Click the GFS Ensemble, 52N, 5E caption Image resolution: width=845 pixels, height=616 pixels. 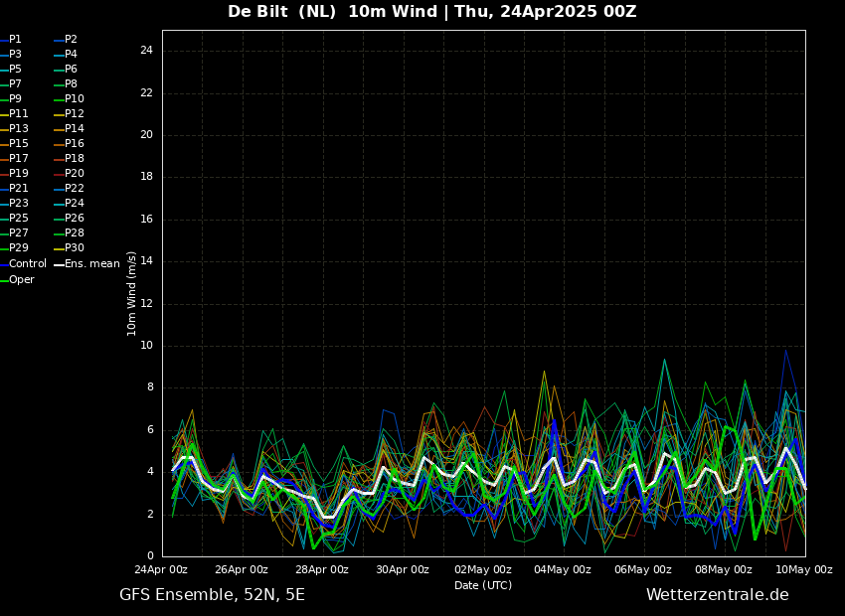coord(212,595)
